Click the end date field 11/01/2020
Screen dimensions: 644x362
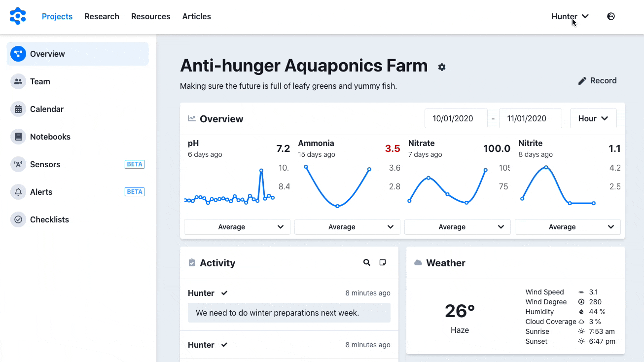pyautogui.click(x=530, y=118)
